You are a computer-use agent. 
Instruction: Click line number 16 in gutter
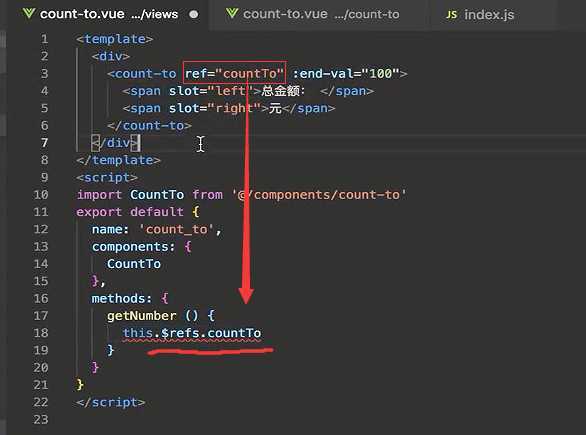click(x=41, y=298)
